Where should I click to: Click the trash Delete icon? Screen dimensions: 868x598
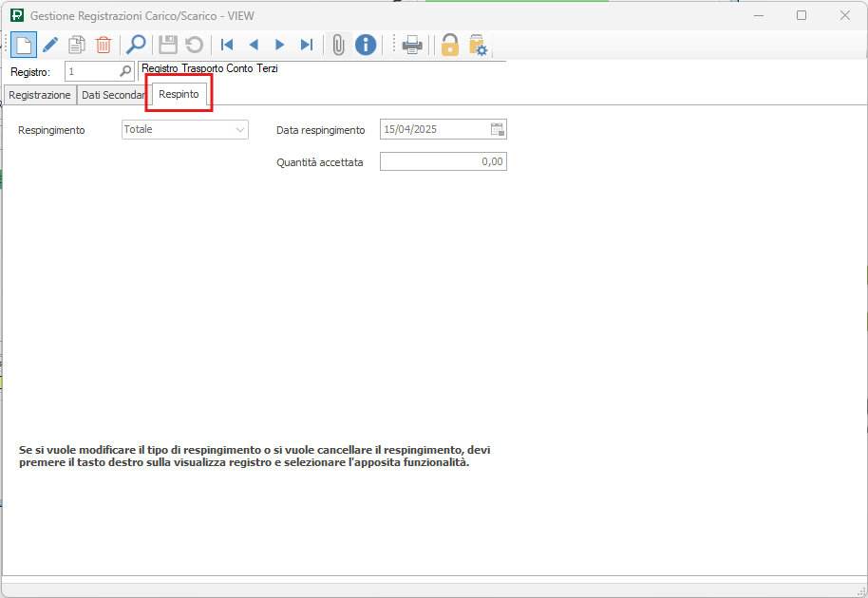click(104, 45)
